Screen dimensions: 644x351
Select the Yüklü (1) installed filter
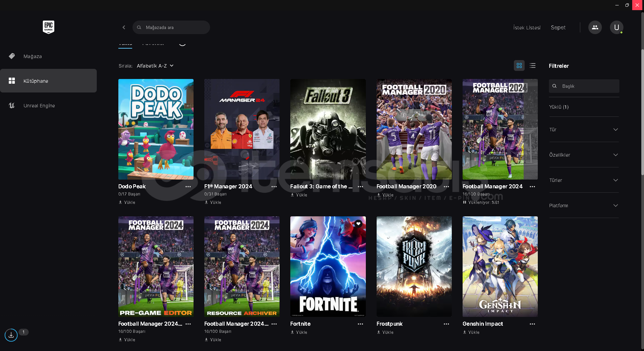(559, 107)
